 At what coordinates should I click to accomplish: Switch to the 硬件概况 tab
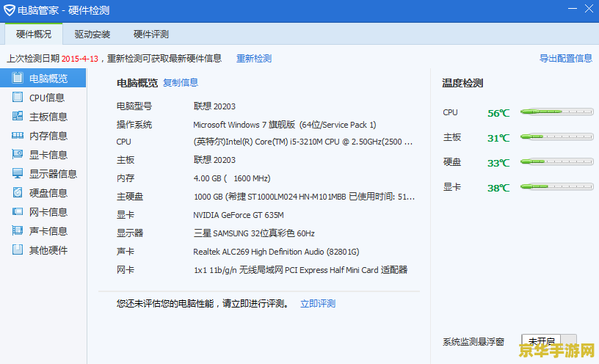click(34, 34)
